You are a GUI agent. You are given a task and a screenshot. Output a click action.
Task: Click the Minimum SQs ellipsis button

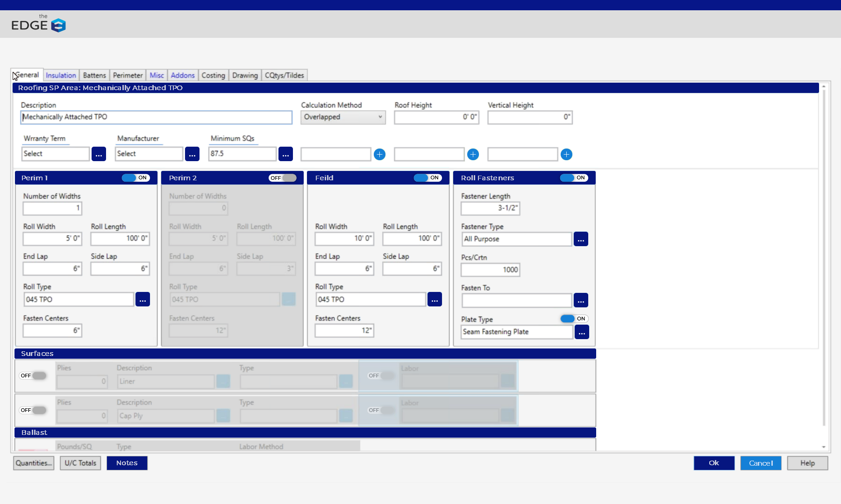pos(285,154)
